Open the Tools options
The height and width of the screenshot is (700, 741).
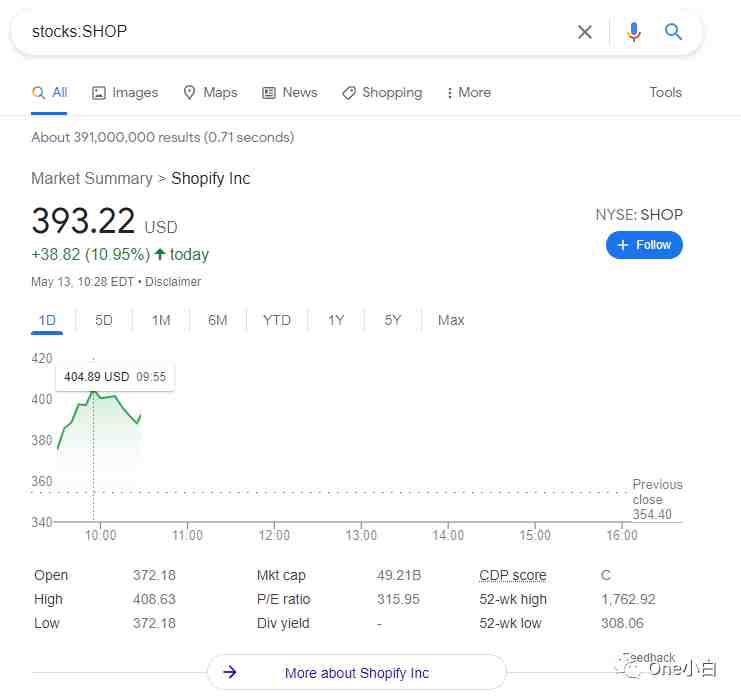point(665,92)
